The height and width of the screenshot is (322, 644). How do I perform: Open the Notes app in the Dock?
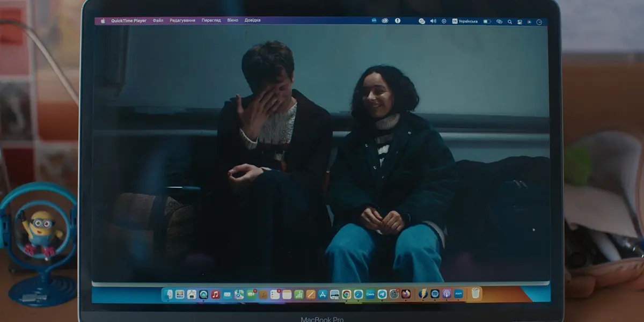[287, 294]
